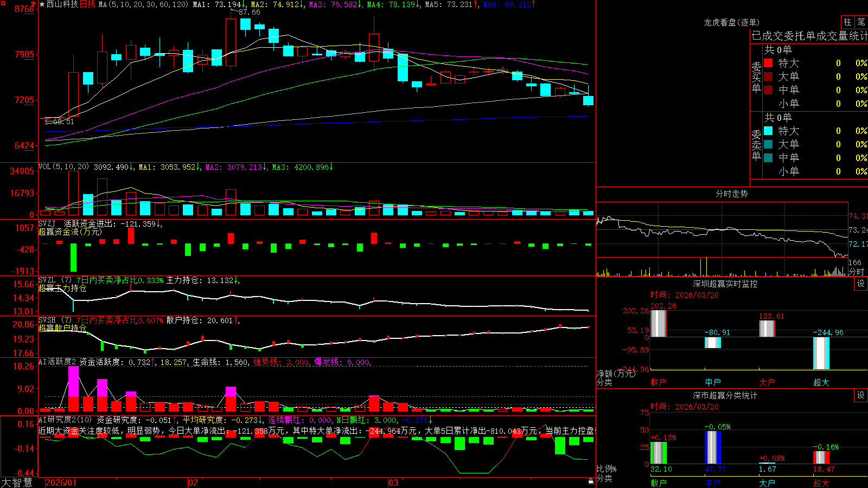Click the -244.96 超大 bar in 实时监控
Screen dimensions: 868x488
tap(821, 353)
